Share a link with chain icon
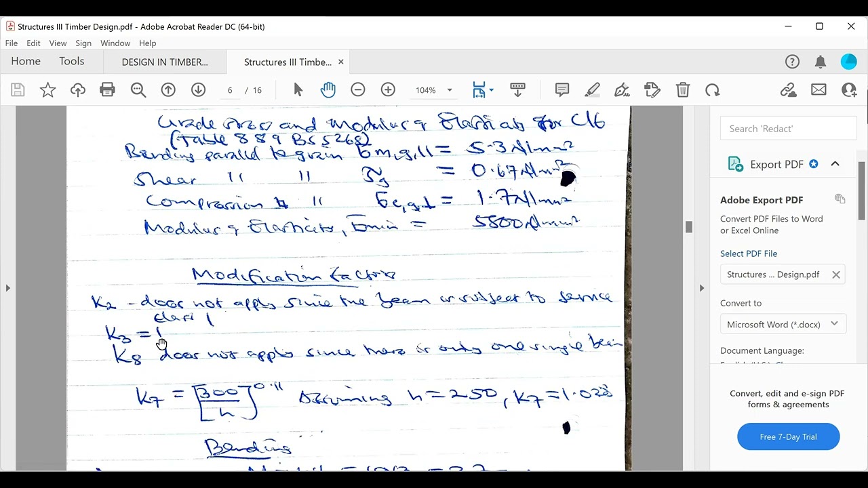Viewport: 868px width, 488px height. pyautogui.click(x=788, y=90)
